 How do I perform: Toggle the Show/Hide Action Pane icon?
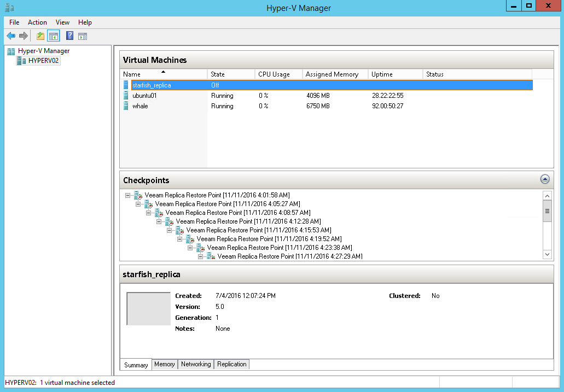83,36
